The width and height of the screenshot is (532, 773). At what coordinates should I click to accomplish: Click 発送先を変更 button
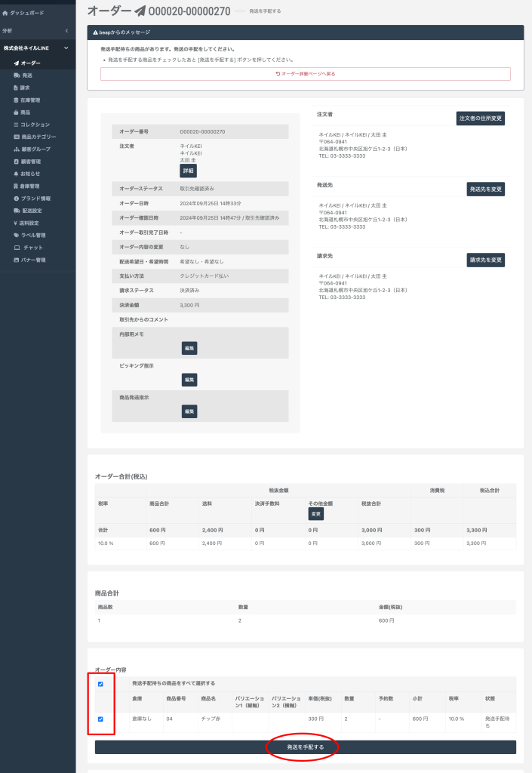485,189
